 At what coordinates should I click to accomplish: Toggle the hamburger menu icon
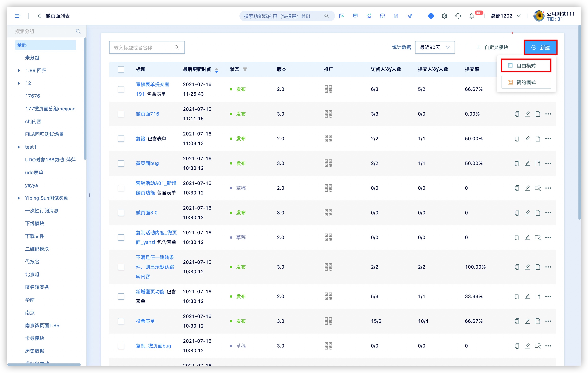(x=18, y=16)
